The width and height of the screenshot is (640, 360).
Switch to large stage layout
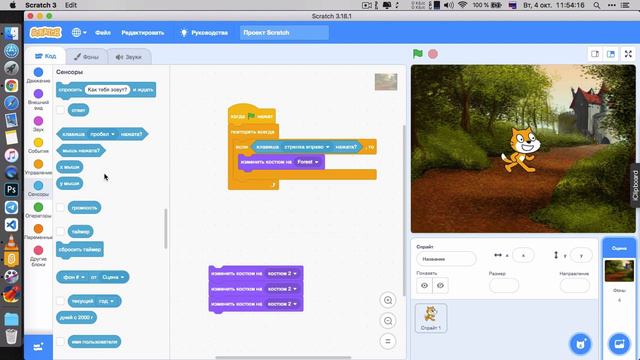(611, 54)
